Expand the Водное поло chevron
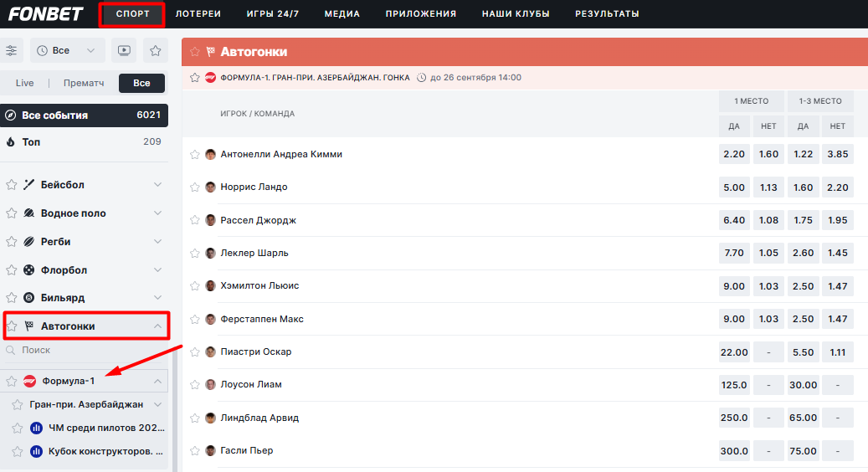This screenshot has height=472, width=868. 157,213
